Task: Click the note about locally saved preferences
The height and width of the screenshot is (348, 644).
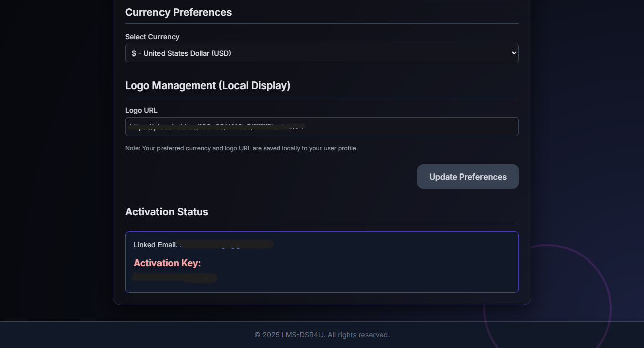Action: pyautogui.click(x=242, y=148)
